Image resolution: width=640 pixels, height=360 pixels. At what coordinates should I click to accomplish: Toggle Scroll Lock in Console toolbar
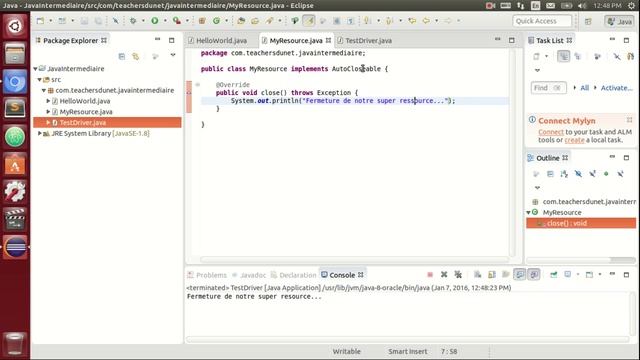pos(491,275)
